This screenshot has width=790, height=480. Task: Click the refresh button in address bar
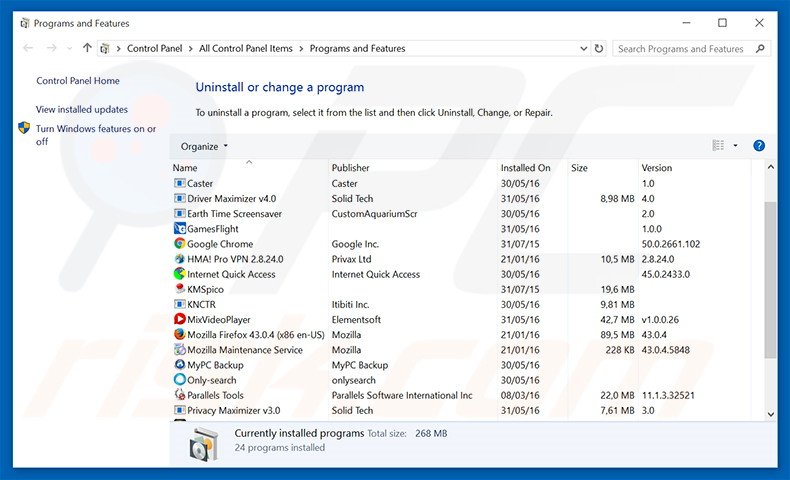click(599, 48)
